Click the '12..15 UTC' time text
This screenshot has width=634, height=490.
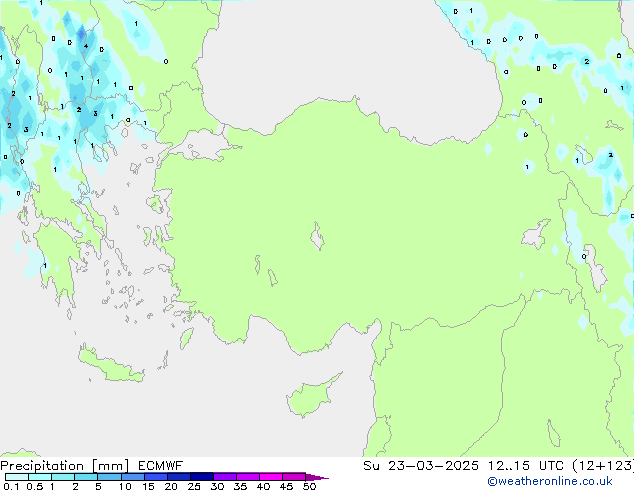point(525,466)
